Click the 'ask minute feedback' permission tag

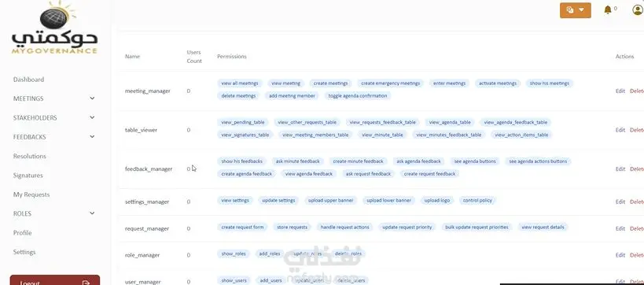coord(297,161)
